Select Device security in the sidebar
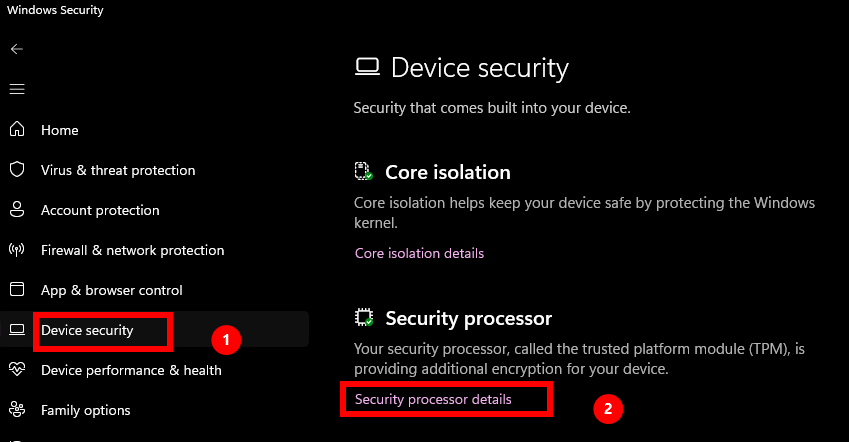Screen dimensions: 849x442 click(87, 330)
